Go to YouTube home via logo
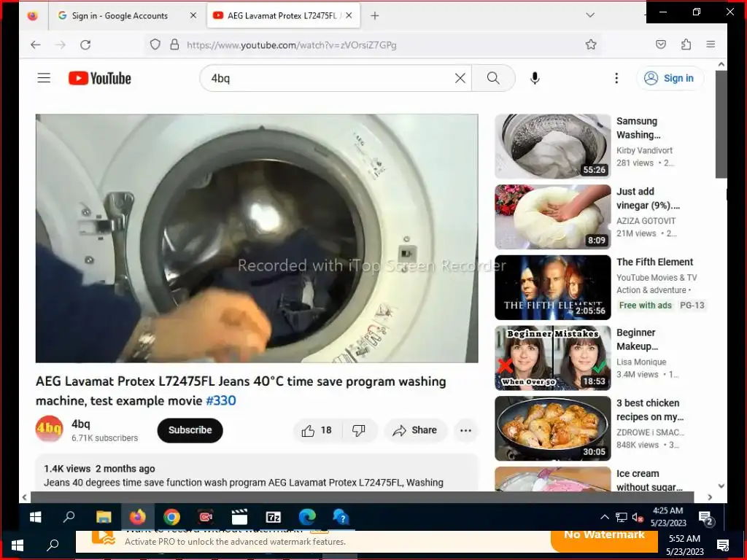The height and width of the screenshot is (560, 747). pos(99,78)
